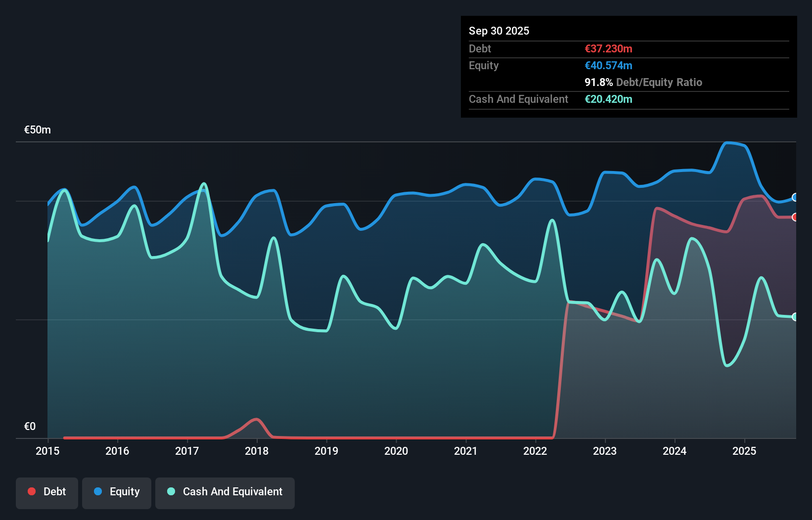This screenshot has width=812, height=520.
Task: Select the red Debt endpoint marker on the chart
Action: point(795,217)
